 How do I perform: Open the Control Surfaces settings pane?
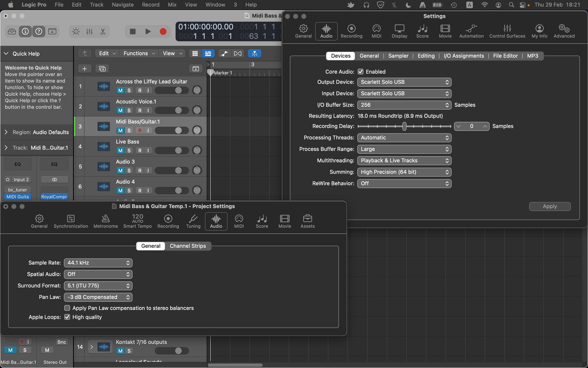(x=507, y=31)
